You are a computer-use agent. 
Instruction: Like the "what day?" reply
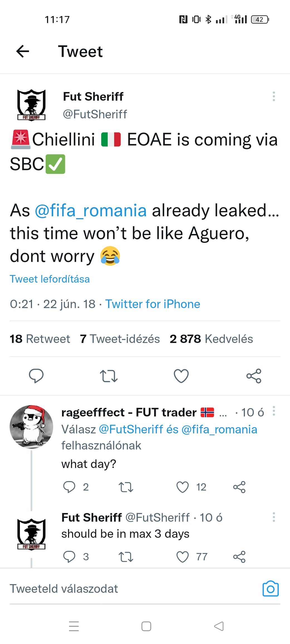(183, 487)
